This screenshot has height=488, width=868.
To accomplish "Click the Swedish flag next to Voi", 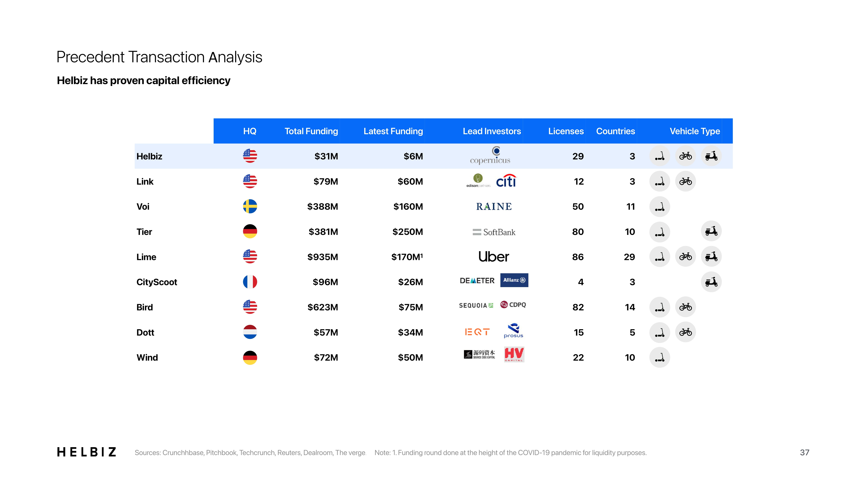I will [250, 206].
